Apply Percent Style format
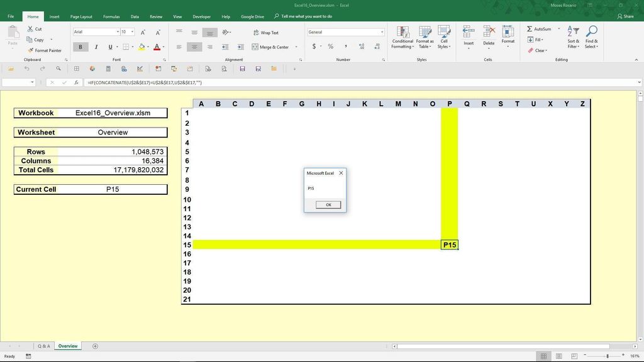 coord(331,47)
